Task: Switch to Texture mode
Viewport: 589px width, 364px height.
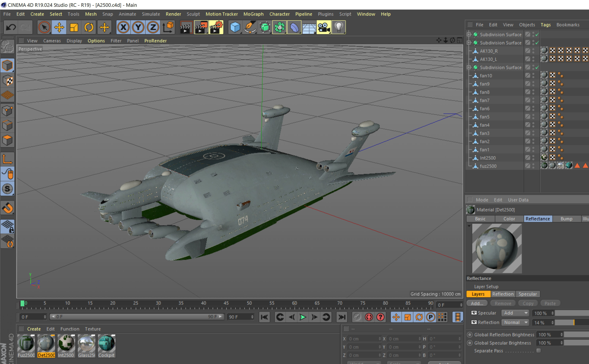Action: tap(7, 80)
